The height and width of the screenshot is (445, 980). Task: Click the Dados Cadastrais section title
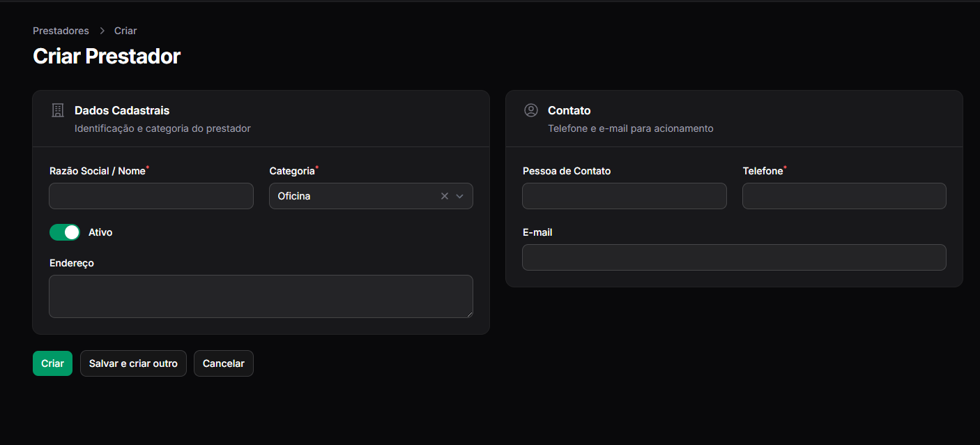pos(122,110)
